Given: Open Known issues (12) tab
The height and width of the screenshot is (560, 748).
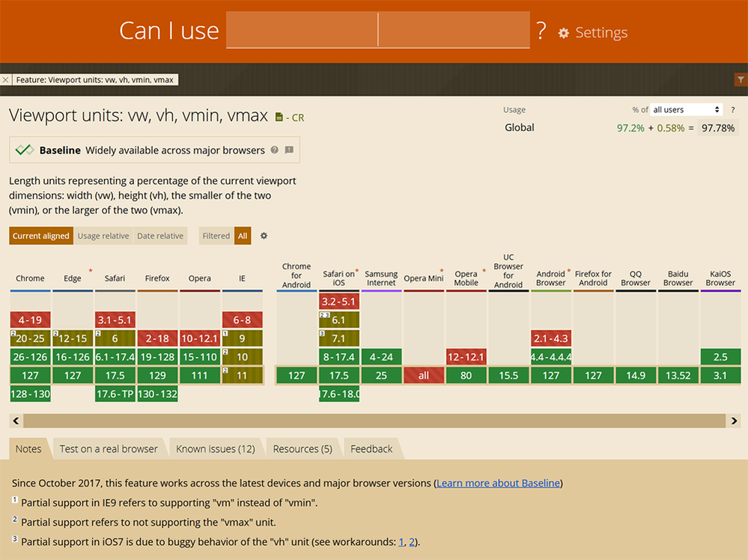Looking at the screenshot, I should [216, 449].
